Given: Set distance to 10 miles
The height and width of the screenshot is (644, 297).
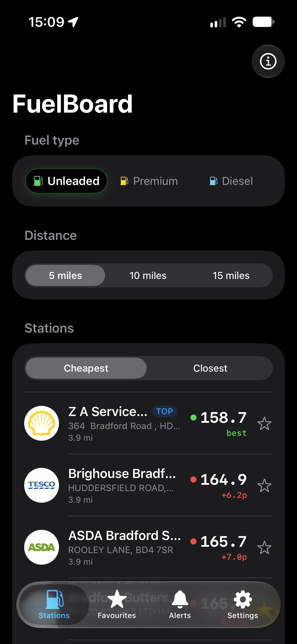Looking at the screenshot, I should click(148, 275).
